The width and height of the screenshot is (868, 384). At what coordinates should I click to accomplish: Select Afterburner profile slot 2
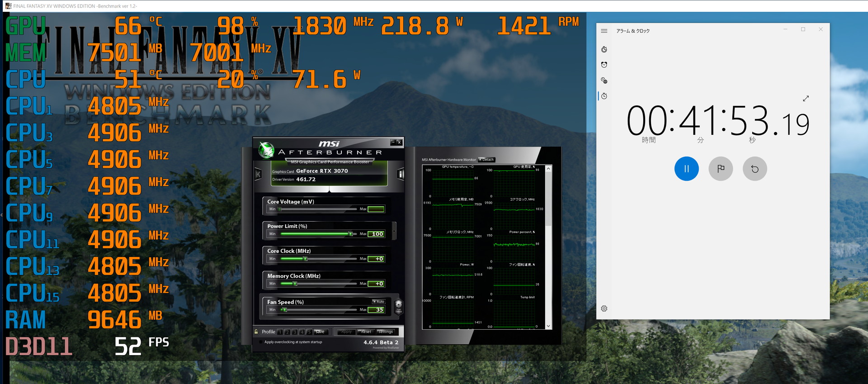point(287,332)
